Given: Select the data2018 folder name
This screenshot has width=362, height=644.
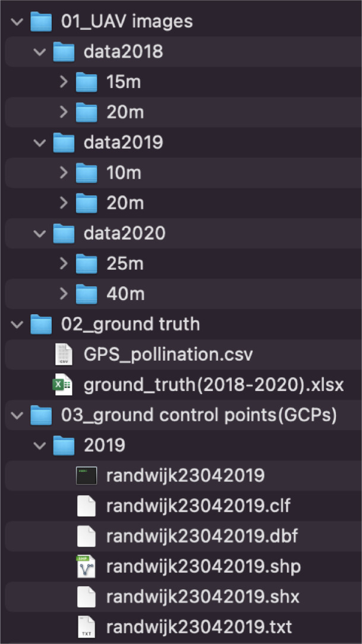Looking at the screenshot, I should tap(123, 52).
